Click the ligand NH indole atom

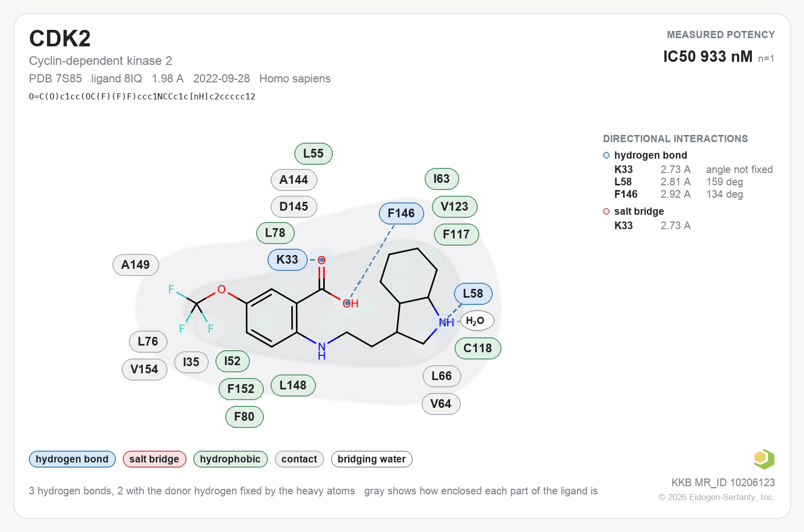[x=446, y=322]
